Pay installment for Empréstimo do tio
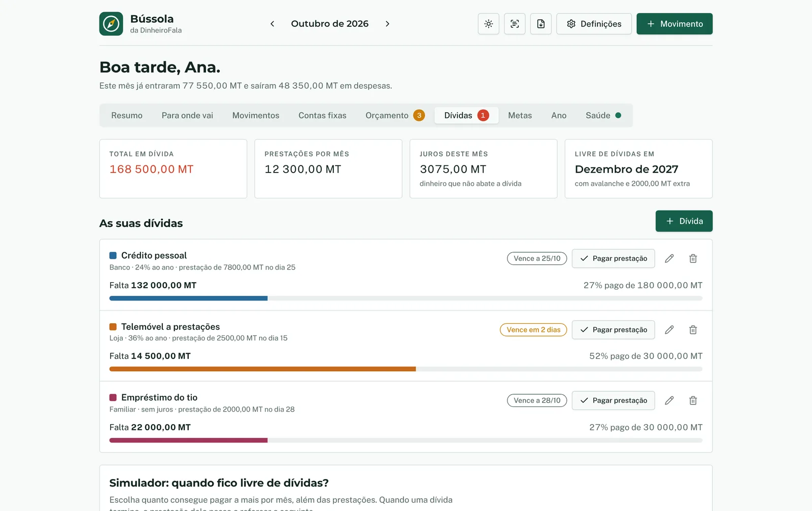812x511 pixels. pos(613,400)
